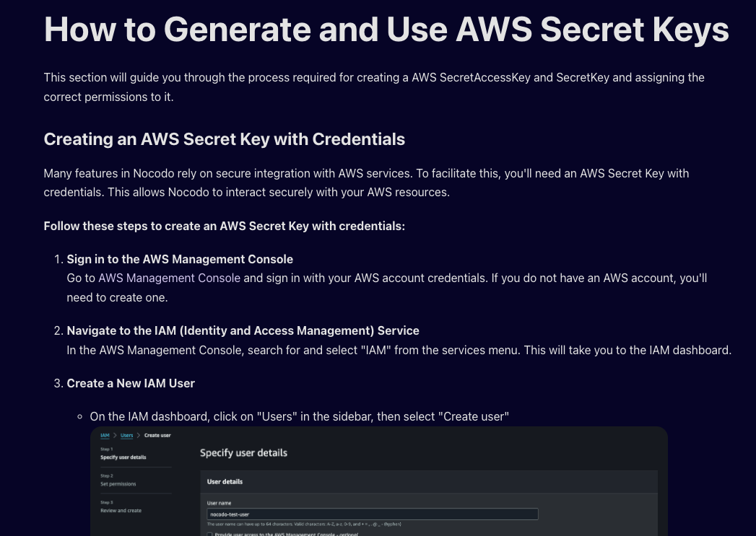Click the Specify user details page heading

(x=244, y=453)
